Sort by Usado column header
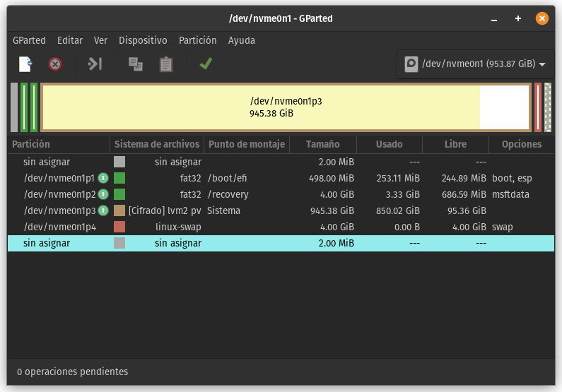 pyautogui.click(x=390, y=144)
